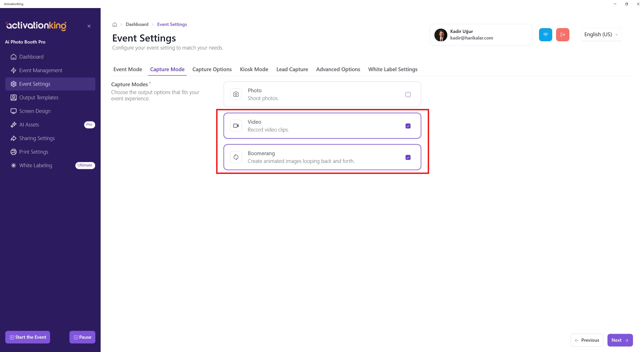Click the video camera icon on Video card
Screen dimensions: 644x352
click(236, 126)
